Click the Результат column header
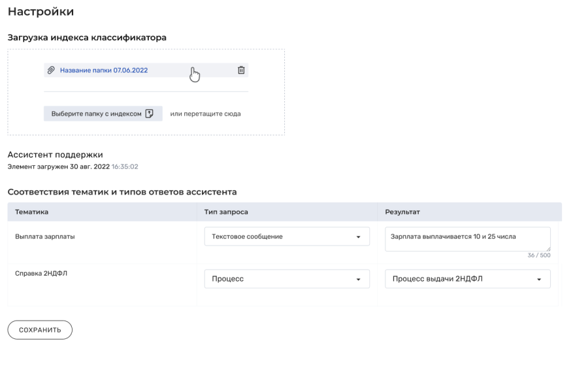The width and height of the screenshot is (588, 367). (402, 212)
